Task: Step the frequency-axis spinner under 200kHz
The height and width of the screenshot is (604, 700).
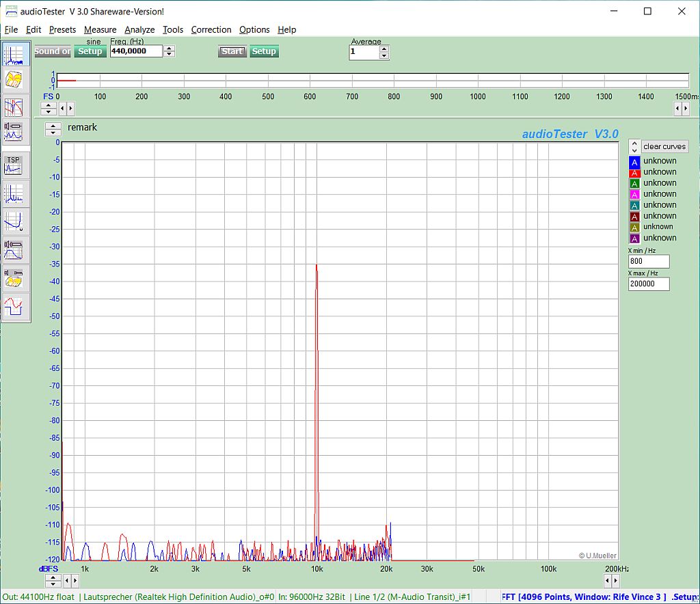Action: point(612,580)
